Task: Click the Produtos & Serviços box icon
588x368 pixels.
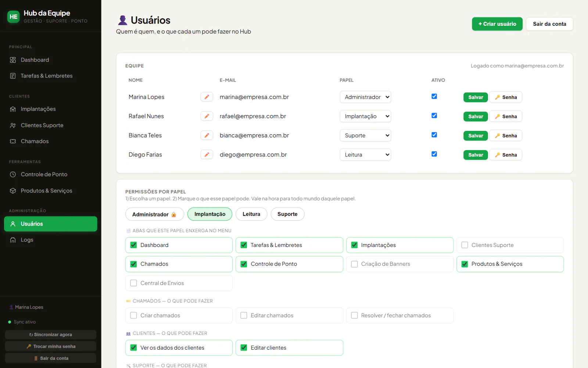Action: click(13, 191)
